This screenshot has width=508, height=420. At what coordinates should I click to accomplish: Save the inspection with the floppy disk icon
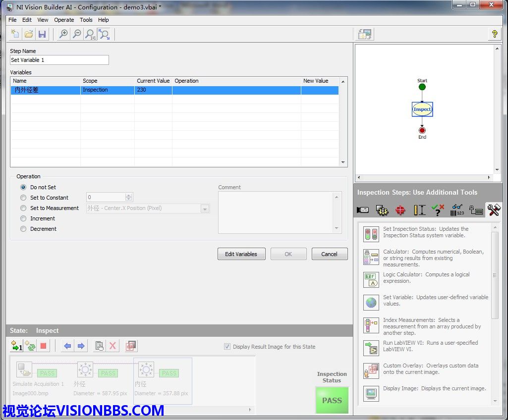[42, 34]
